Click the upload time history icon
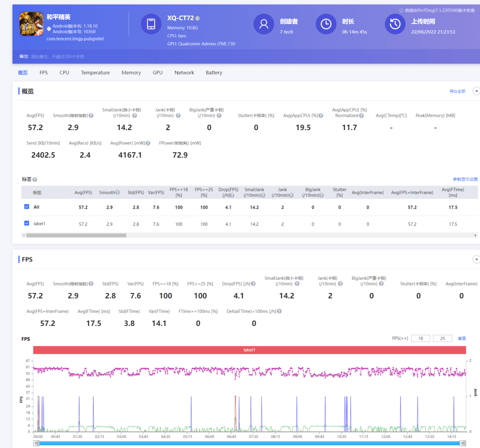 395,24
